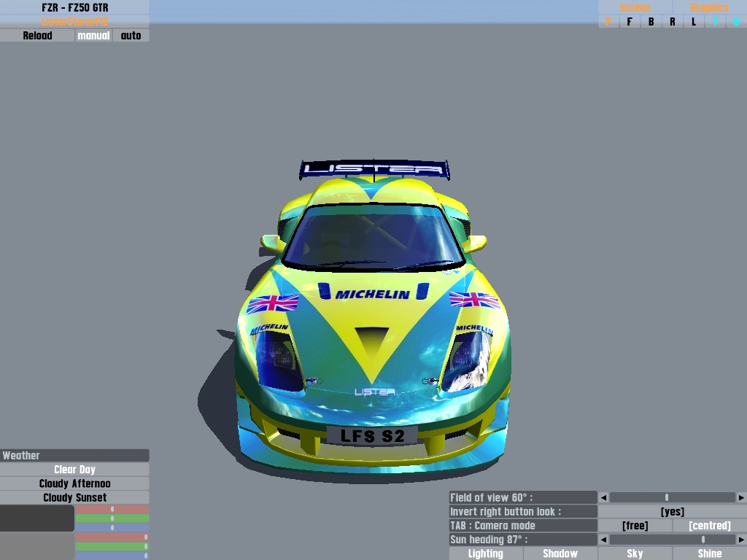Screen dimensions: 747x560
Task: Click the Field of view slider track
Action: click(672, 497)
